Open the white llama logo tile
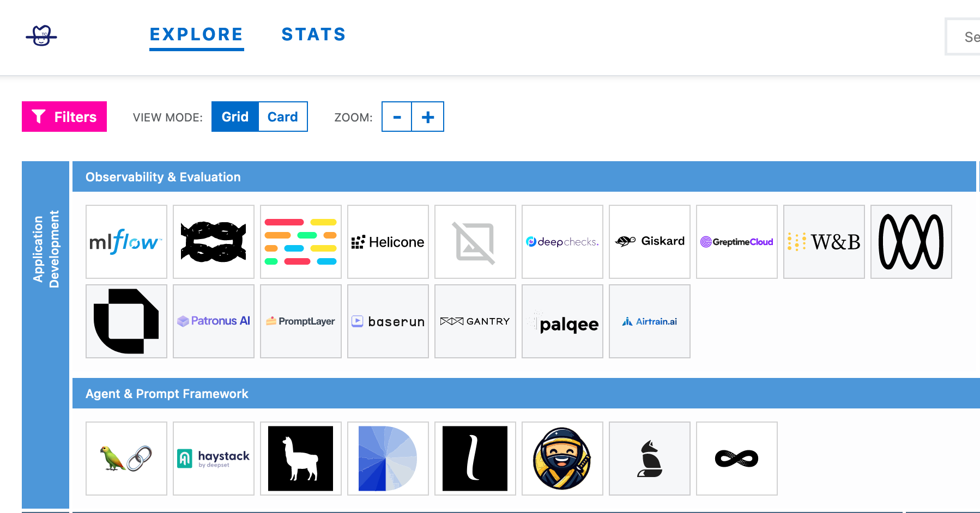 click(x=301, y=459)
